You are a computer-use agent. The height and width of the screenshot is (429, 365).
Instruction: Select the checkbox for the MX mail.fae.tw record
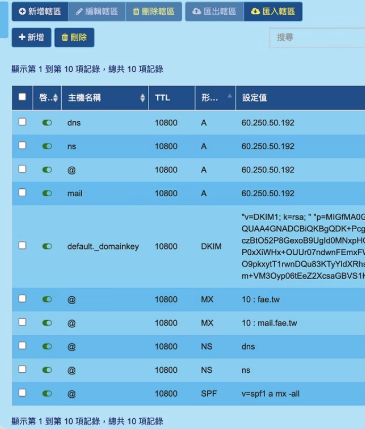pyautogui.click(x=22, y=322)
